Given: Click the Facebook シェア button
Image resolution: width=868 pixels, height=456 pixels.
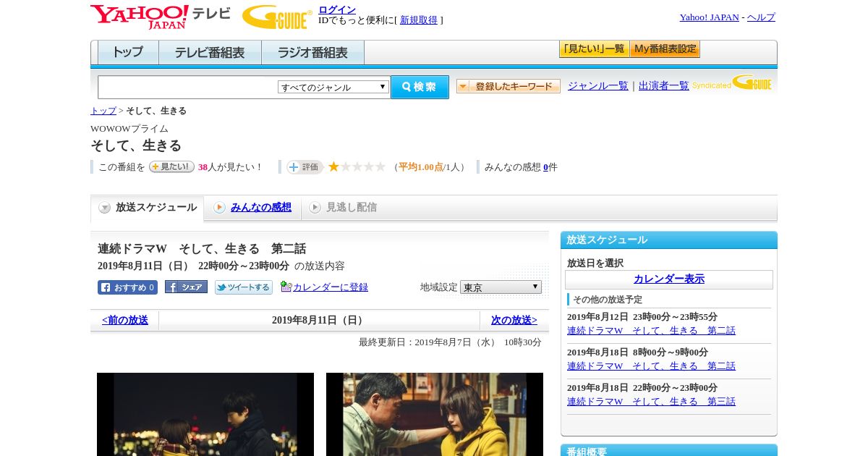Looking at the screenshot, I should [x=186, y=287].
